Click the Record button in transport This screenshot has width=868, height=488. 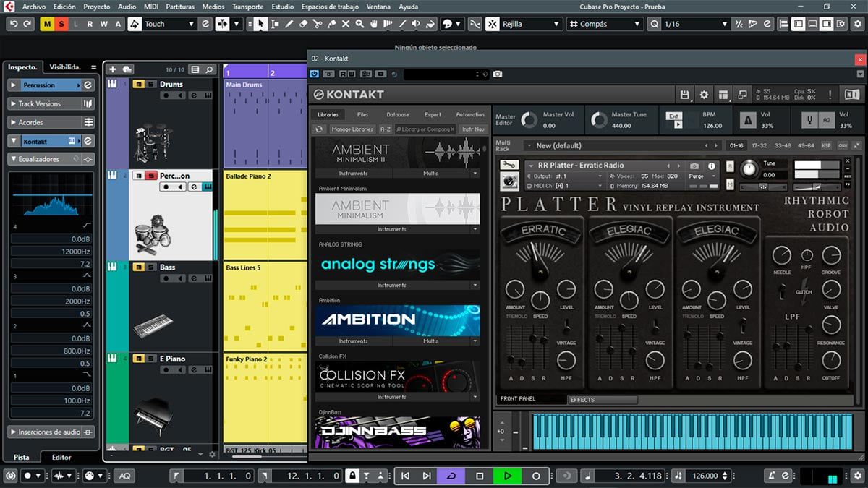[x=536, y=476]
